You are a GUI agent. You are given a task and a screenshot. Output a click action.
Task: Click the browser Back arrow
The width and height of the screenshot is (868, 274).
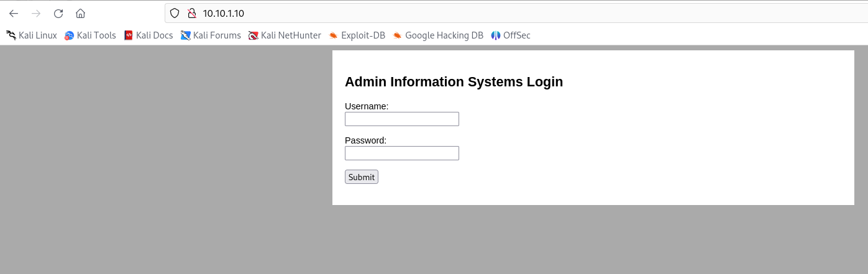[x=14, y=13]
